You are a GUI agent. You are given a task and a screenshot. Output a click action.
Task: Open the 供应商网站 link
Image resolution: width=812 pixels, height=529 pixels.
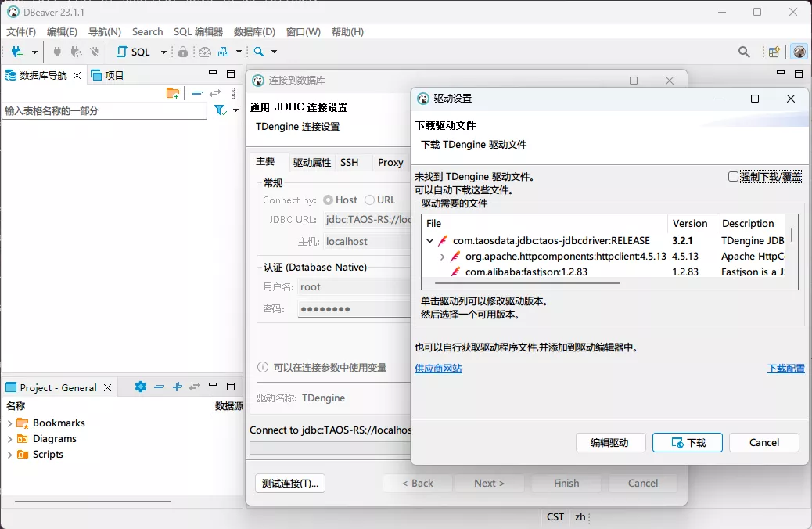438,369
